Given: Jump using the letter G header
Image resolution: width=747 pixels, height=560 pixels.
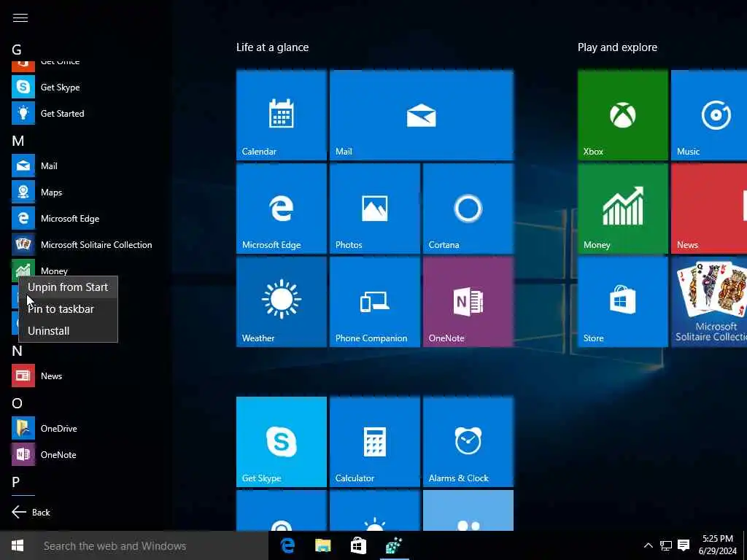Looking at the screenshot, I should pyautogui.click(x=17, y=50).
